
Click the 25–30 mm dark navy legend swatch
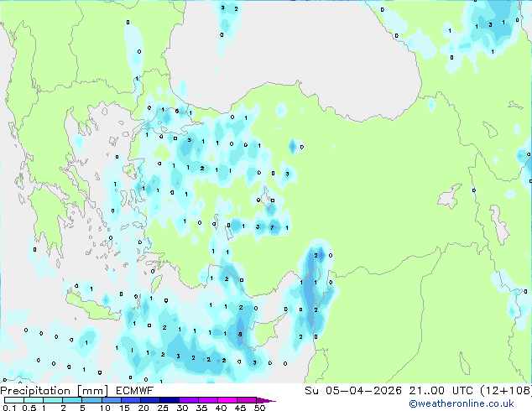(x=169, y=400)
